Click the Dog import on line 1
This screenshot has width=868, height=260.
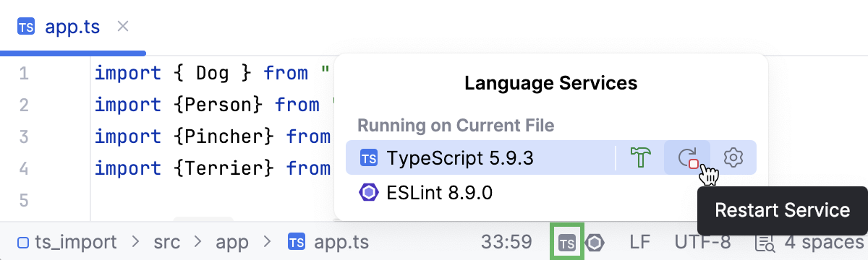coord(213,73)
